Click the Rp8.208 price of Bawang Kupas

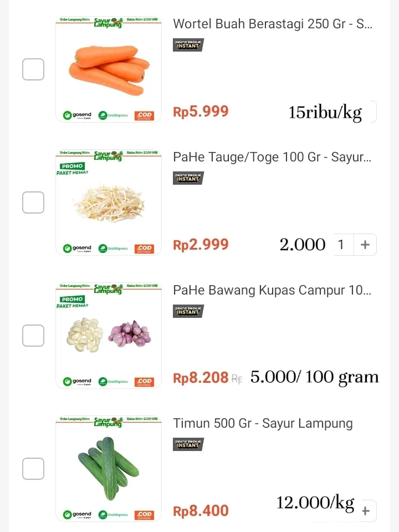pos(201,378)
